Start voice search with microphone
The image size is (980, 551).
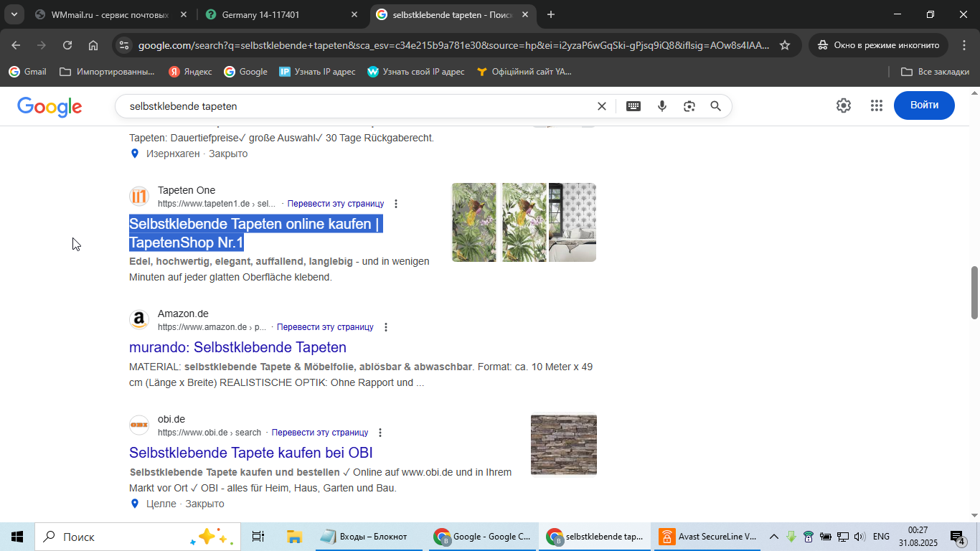click(x=662, y=106)
